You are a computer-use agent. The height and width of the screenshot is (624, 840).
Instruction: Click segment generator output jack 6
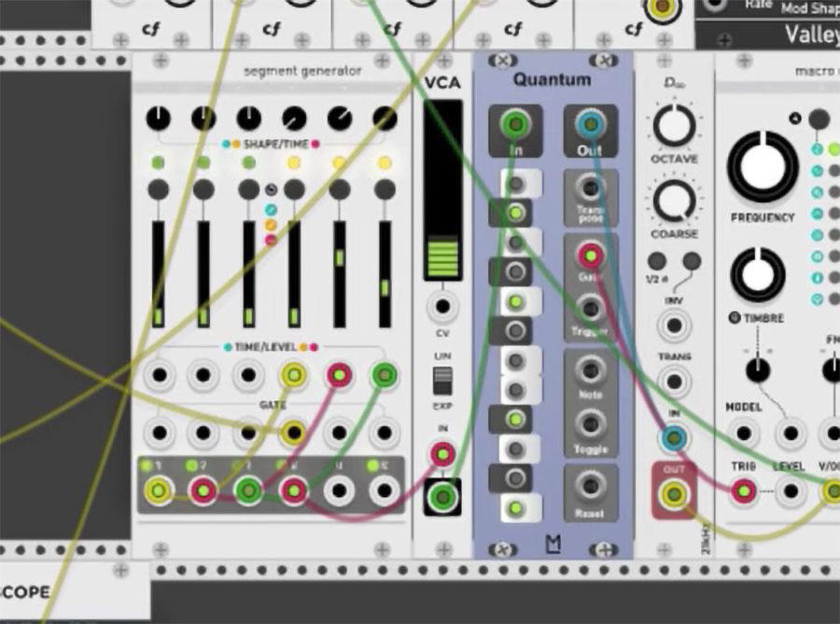pos(385,490)
